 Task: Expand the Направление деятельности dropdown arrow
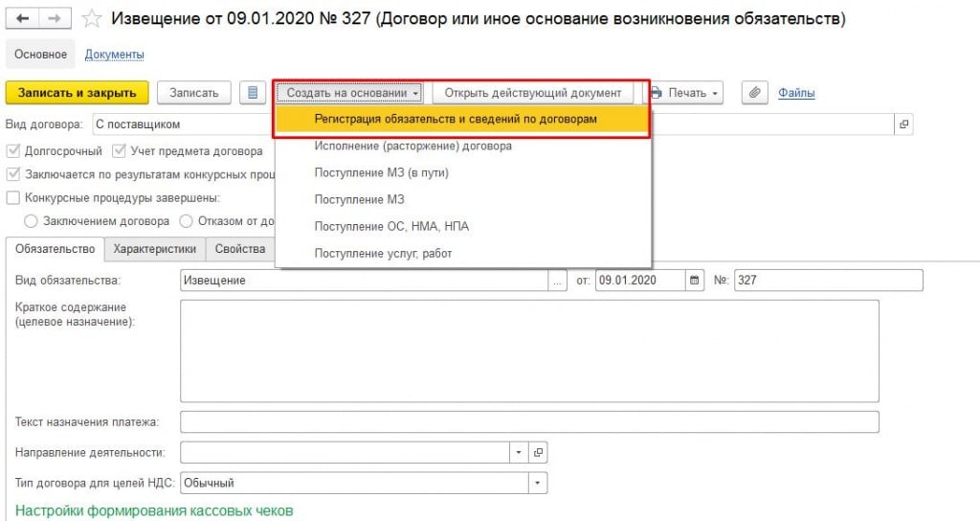tap(519, 452)
